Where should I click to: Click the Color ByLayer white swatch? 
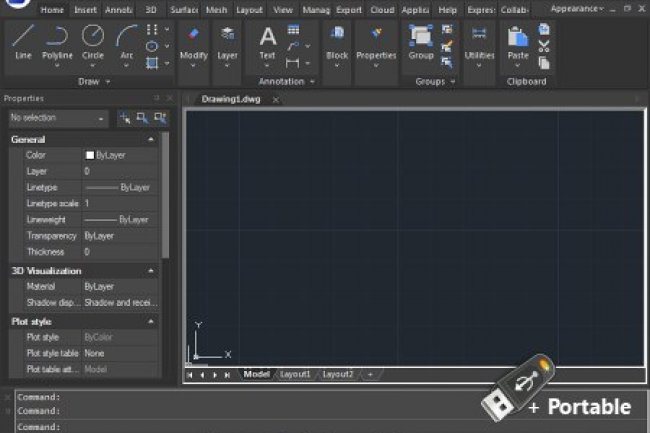90,156
